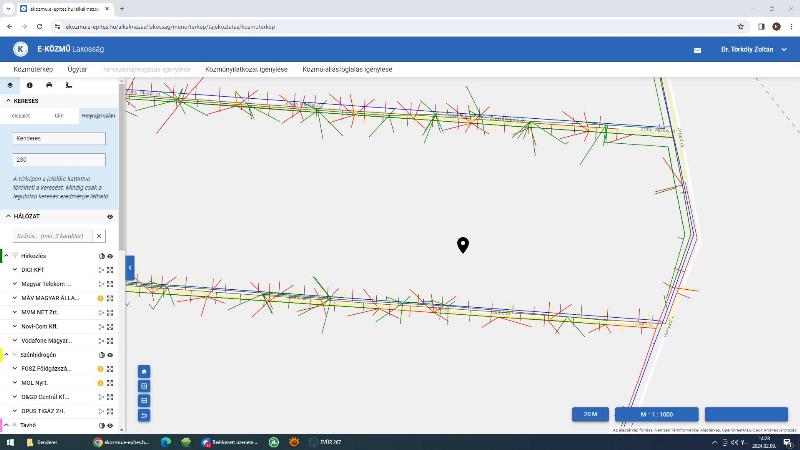The width and height of the screenshot is (800, 450).
Task: Click the print icon in sidebar toolbar
Action: coord(49,85)
